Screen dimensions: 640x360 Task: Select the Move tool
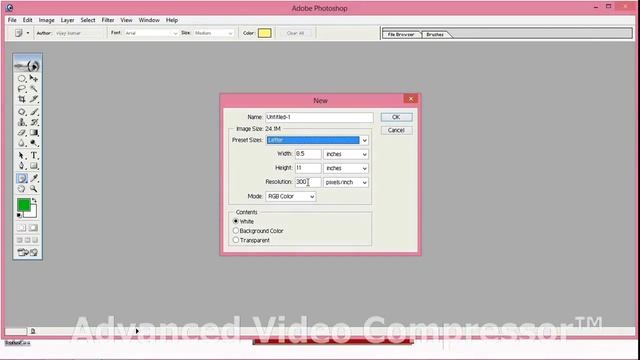point(34,78)
